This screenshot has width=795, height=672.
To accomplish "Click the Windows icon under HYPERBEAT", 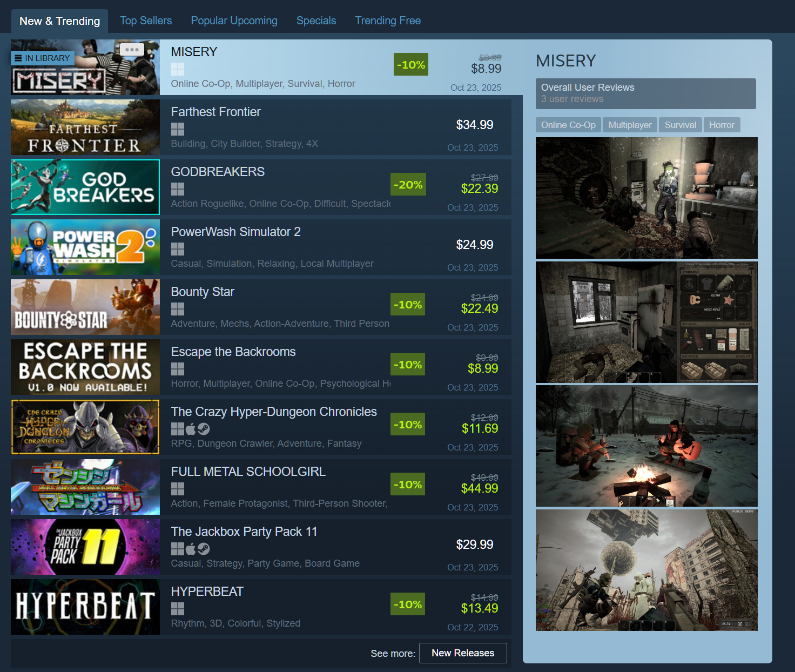I will [177, 609].
